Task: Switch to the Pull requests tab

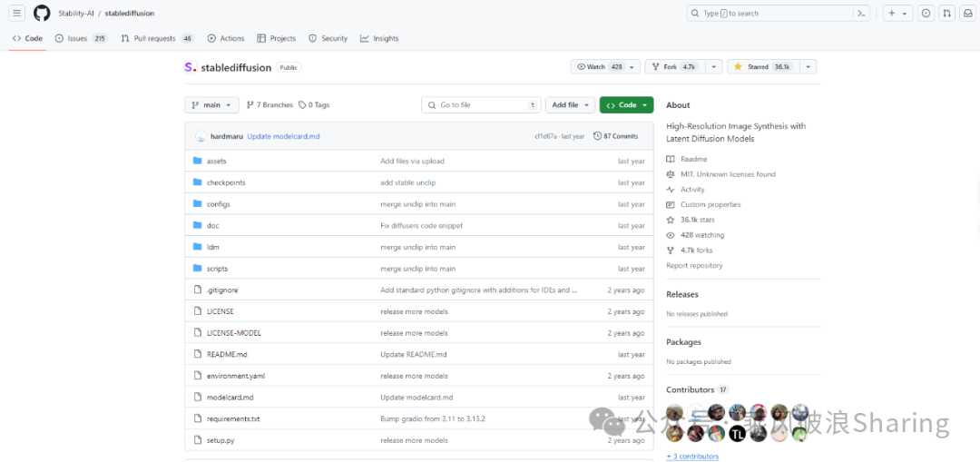Action: [x=158, y=38]
